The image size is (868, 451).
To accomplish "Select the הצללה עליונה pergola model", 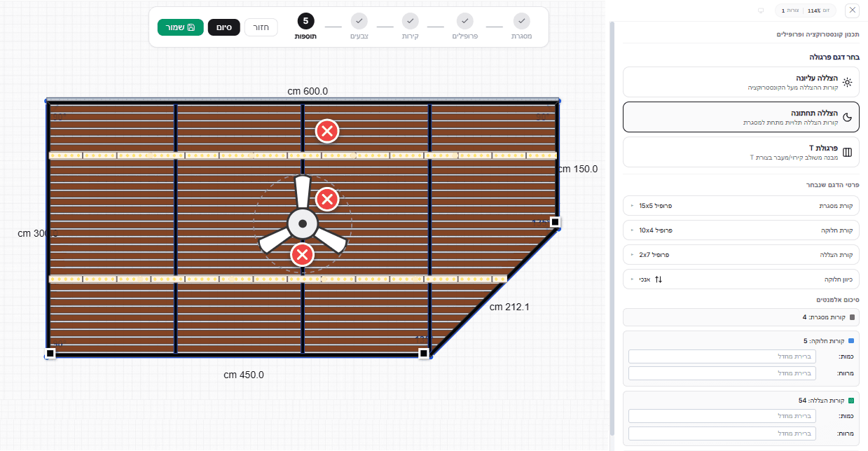I will click(741, 82).
